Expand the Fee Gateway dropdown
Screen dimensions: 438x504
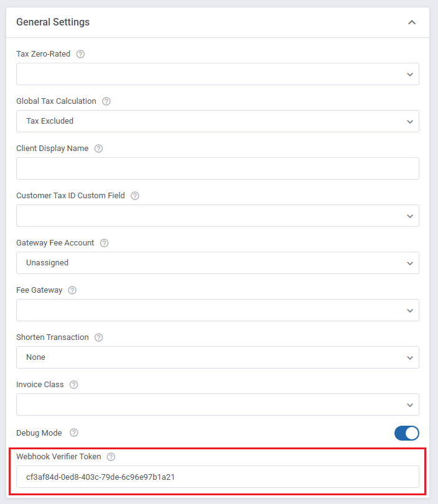click(x=218, y=310)
